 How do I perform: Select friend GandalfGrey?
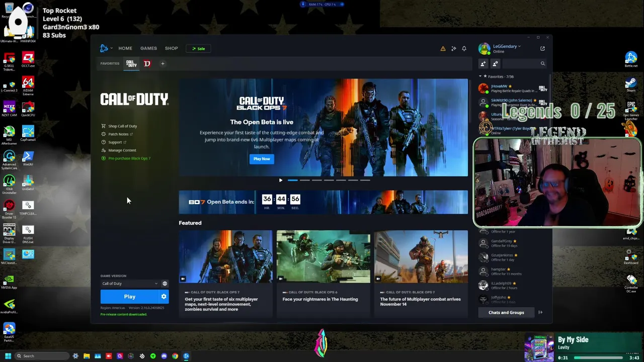point(513,243)
